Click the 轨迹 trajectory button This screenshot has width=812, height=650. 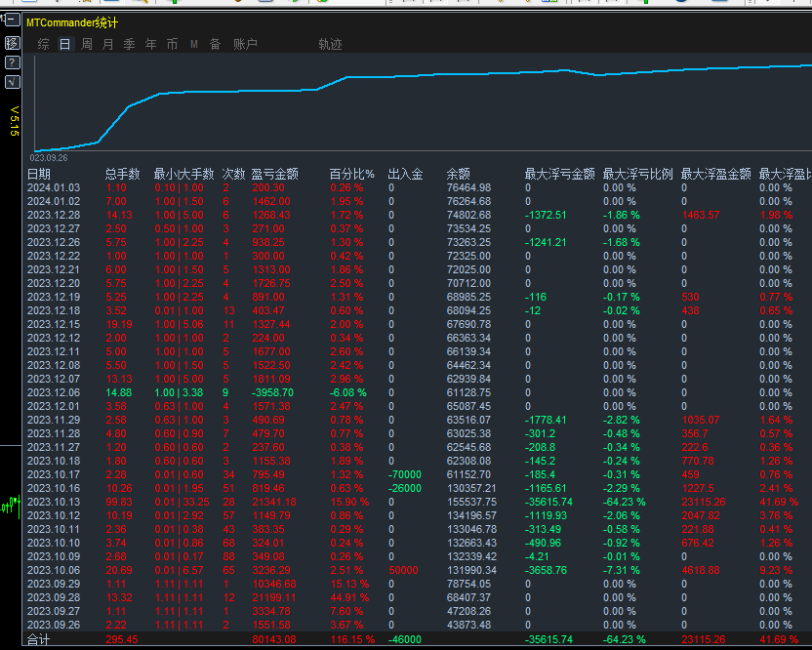[330, 44]
